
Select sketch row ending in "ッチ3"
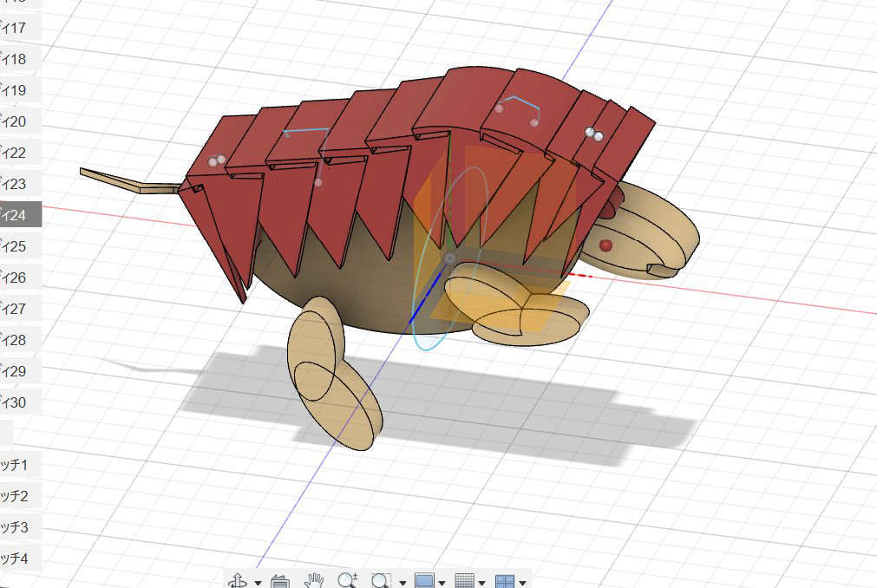click(21, 527)
